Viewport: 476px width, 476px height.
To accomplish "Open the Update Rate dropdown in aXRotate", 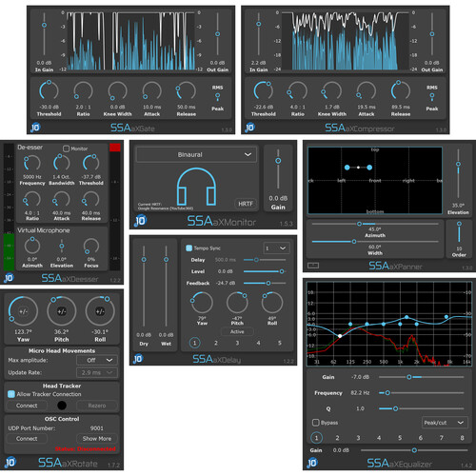I will pos(97,372).
